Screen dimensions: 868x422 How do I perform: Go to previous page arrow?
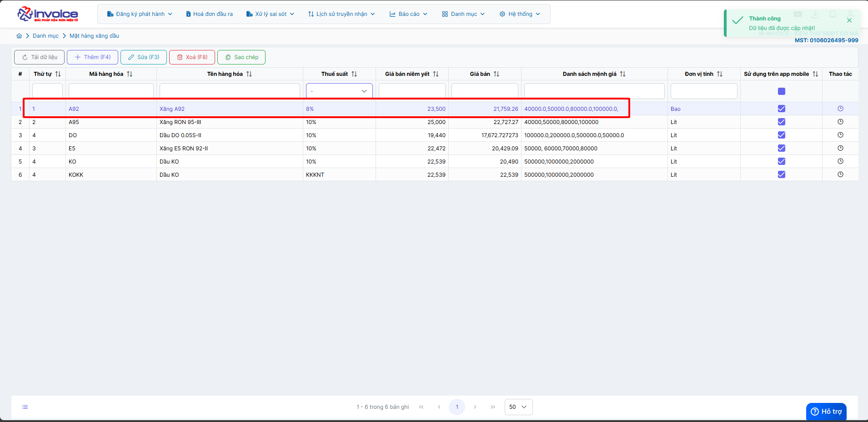click(439, 407)
